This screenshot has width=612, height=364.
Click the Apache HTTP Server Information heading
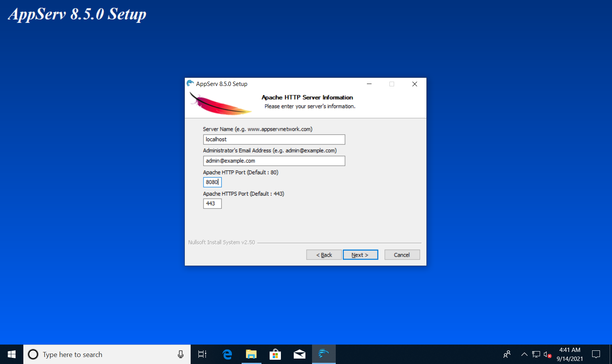tap(307, 97)
